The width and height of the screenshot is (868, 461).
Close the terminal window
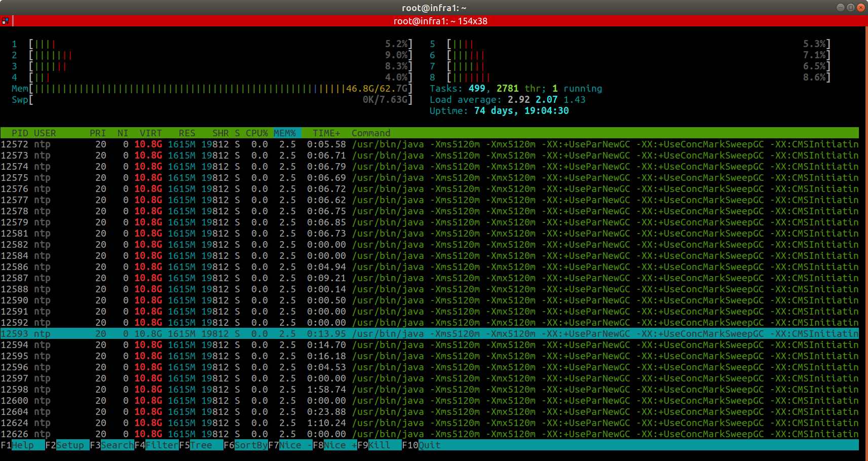coord(860,8)
